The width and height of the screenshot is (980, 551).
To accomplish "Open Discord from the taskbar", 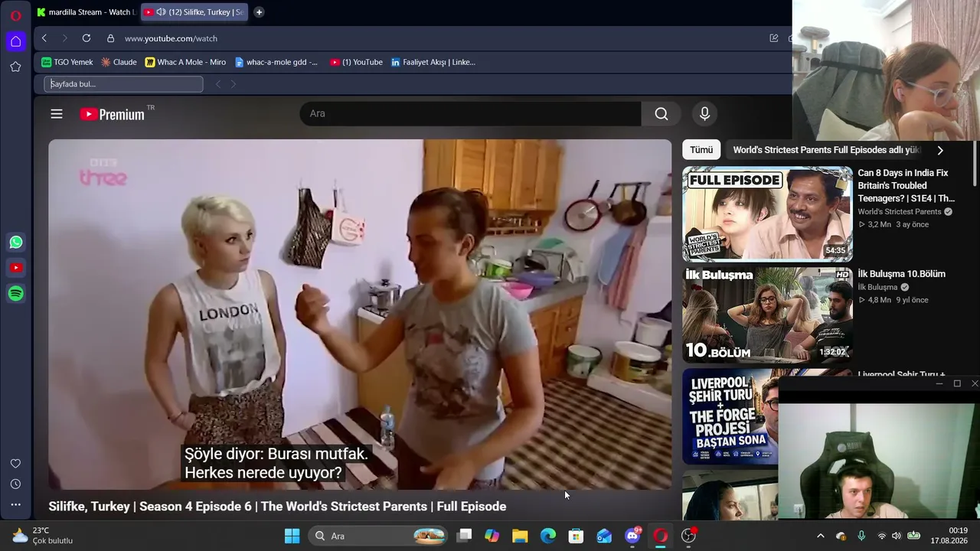I will tap(632, 536).
